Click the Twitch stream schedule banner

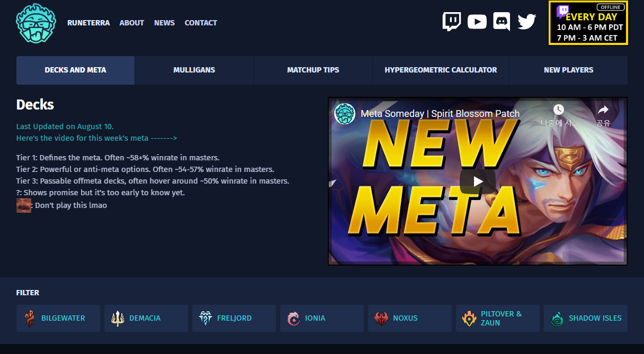(588, 23)
